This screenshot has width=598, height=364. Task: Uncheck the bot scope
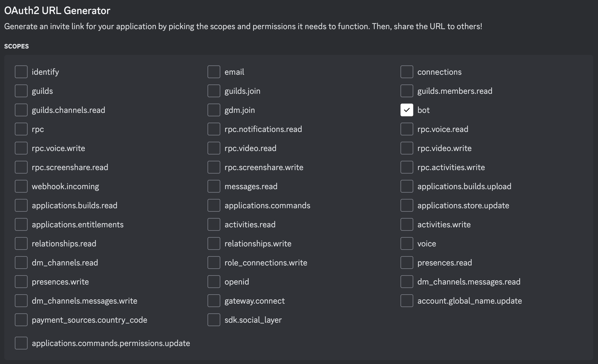coord(407,110)
